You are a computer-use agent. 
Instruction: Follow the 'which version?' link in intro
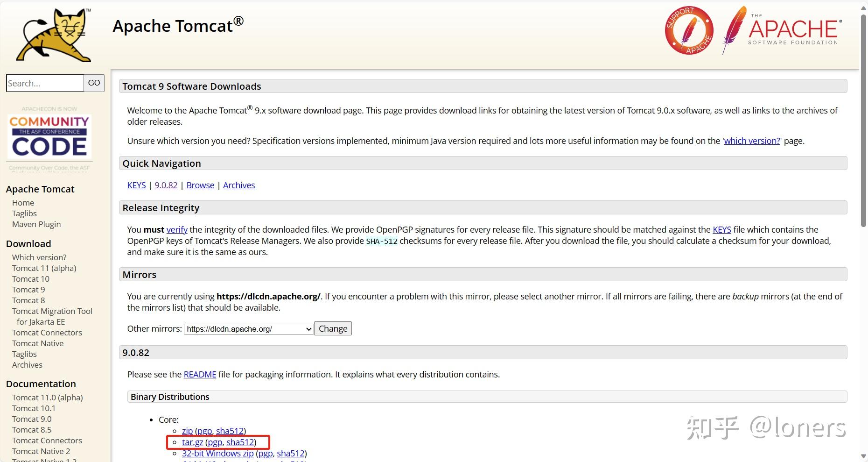click(x=752, y=141)
